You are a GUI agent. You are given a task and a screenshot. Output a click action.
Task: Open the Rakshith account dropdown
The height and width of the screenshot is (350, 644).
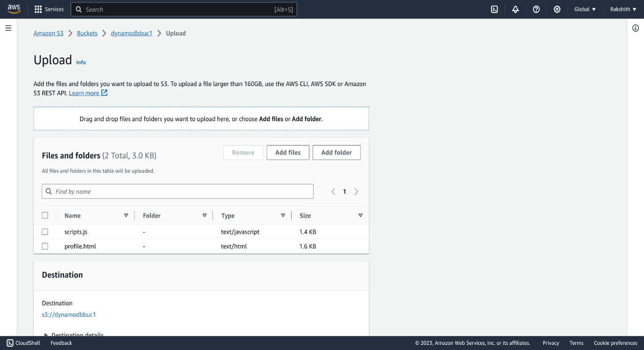click(x=623, y=9)
